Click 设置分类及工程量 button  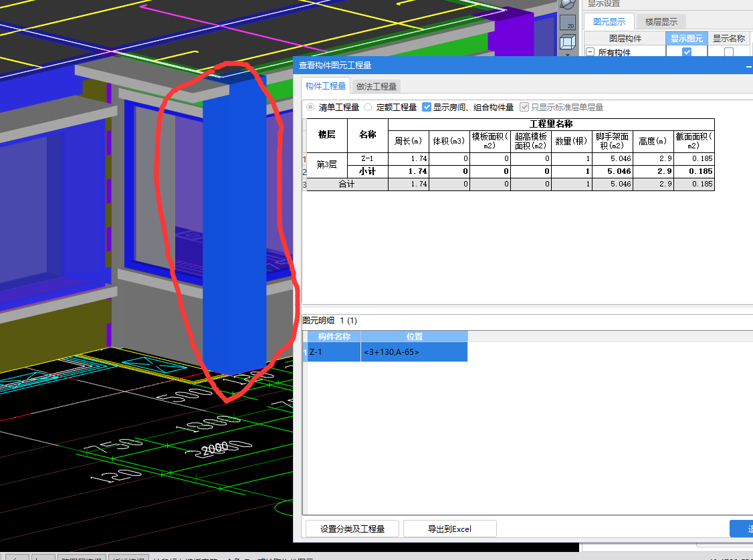click(352, 529)
